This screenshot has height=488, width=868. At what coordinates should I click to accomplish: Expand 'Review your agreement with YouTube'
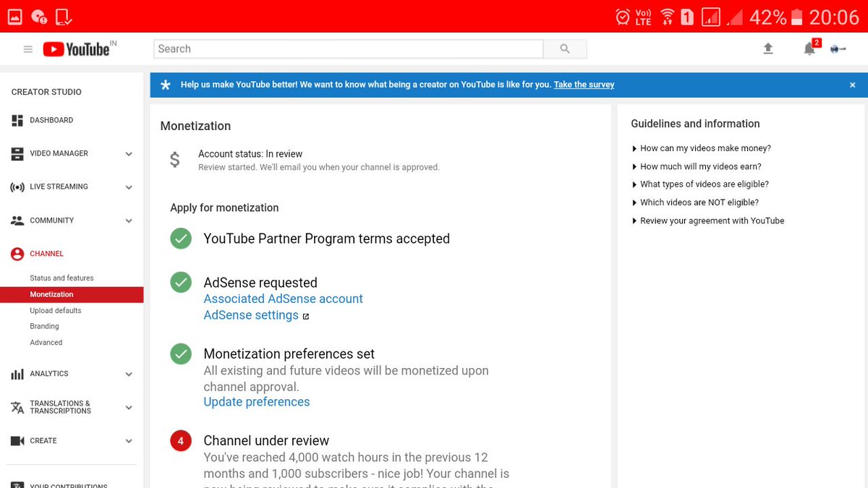coord(708,221)
